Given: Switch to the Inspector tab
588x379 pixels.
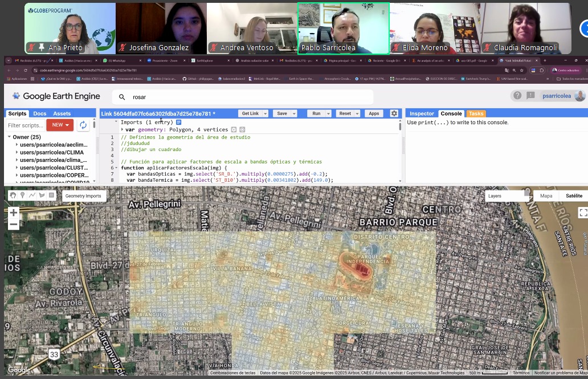Looking at the screenshot, I should [422, 113].
